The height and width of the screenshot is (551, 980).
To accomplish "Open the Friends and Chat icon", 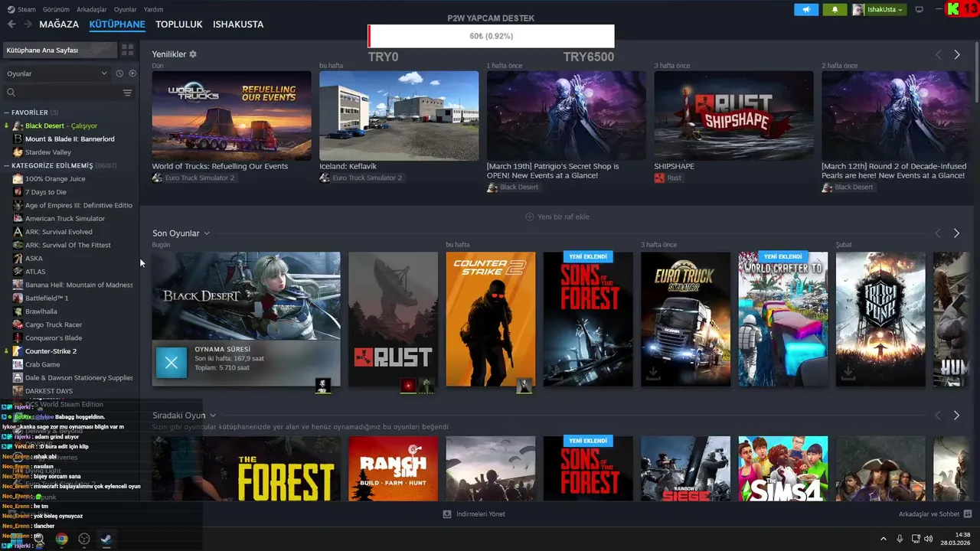I will click(x=968, y=514).
